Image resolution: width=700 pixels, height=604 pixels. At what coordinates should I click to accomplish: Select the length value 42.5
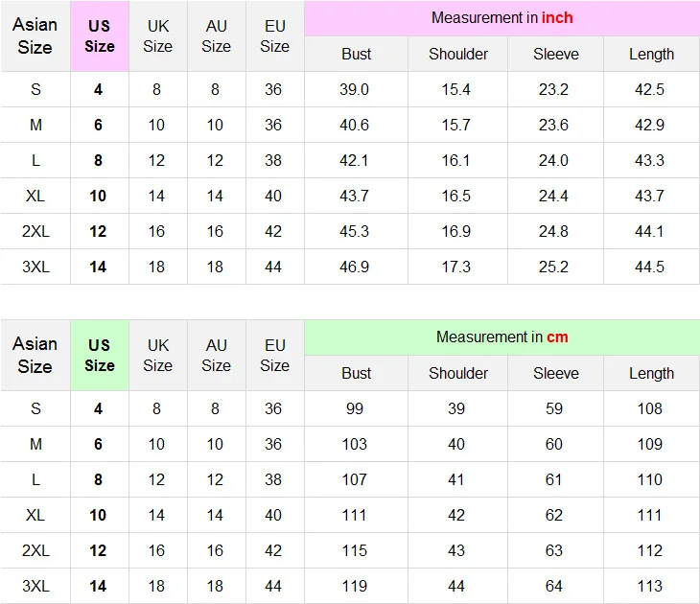coord(650,89)
